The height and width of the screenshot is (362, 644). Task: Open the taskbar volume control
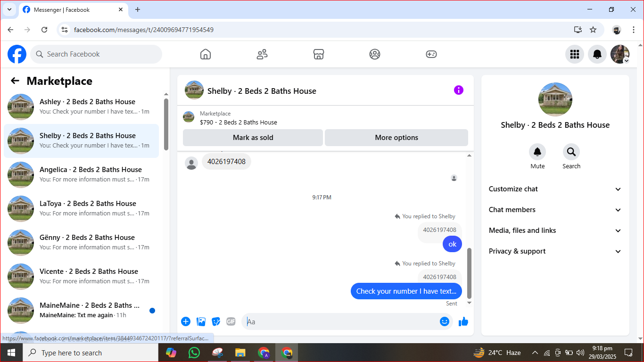point(580,353)
